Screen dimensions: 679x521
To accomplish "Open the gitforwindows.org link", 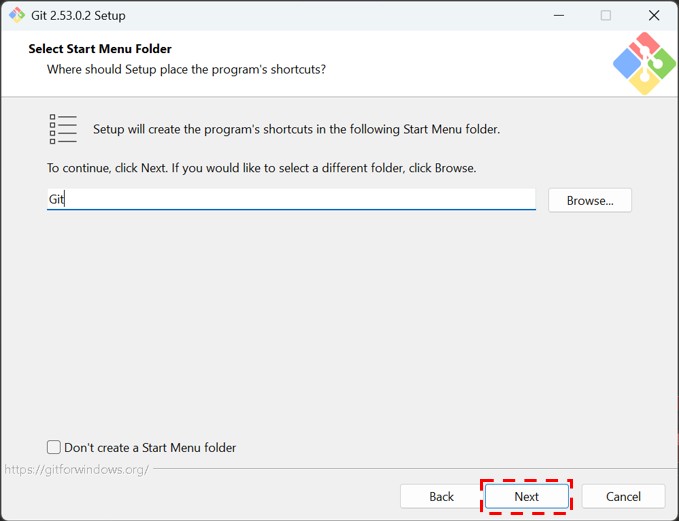I will tap(77, 469).
